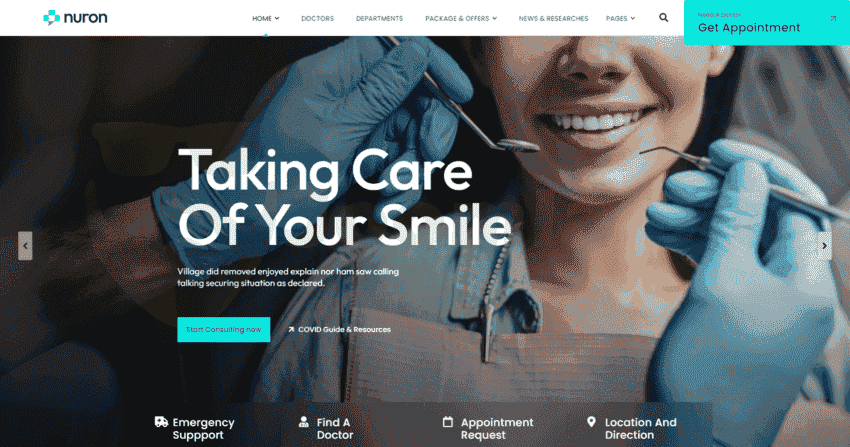Click the Get Appointment banner button
The height and width of the screenshot is (447, 850).
coord(767,23)
